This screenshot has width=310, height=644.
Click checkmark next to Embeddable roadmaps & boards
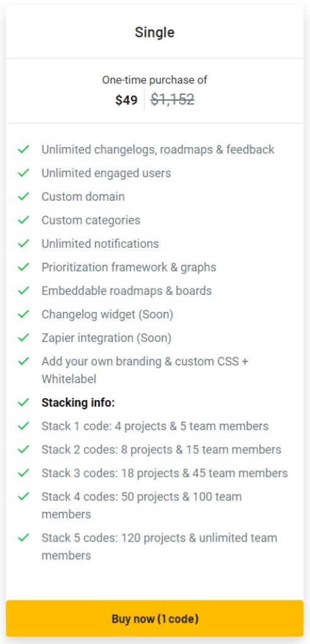click(x=23, y=291)
